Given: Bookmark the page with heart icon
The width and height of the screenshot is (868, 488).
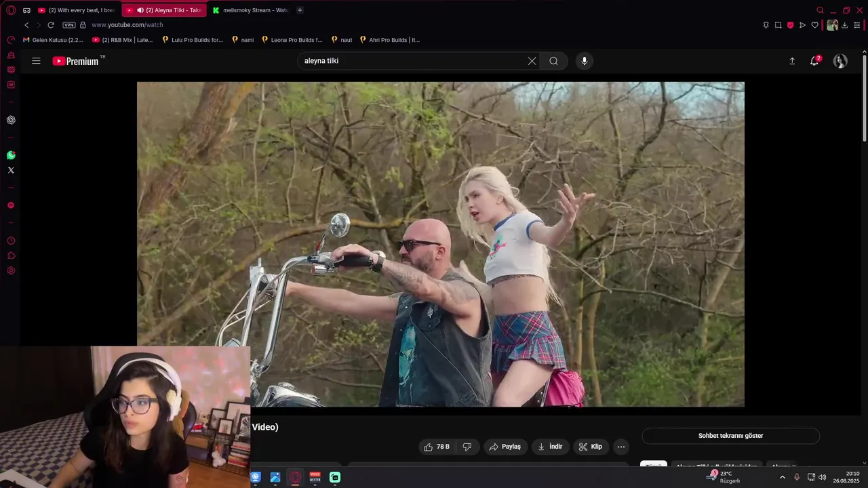Looking at the screenshot, I should pyautogui.click(x=815, y=25).
